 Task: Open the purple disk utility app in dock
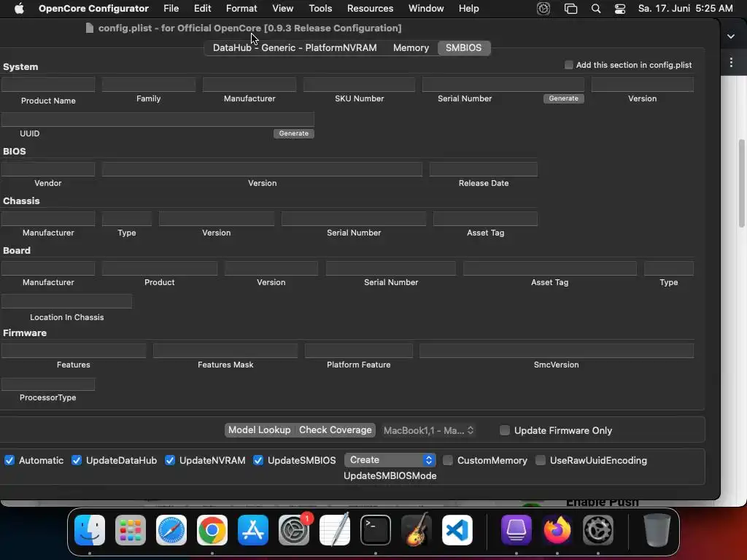[516, 530]
